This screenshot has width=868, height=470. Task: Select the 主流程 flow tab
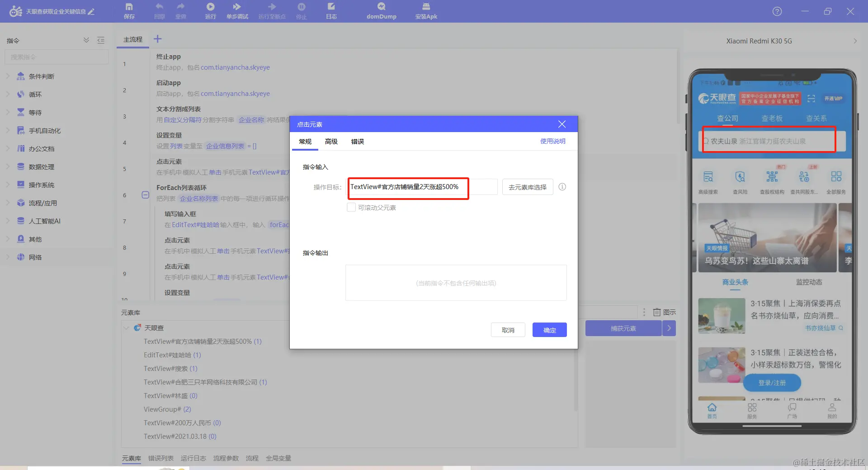tap(133, 39)
